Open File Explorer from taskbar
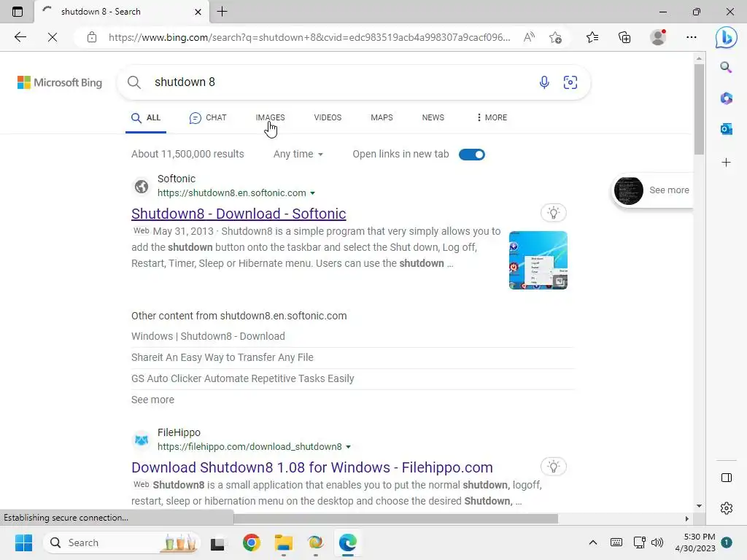This screenshot has height=560, width=747. pos(284,542)
